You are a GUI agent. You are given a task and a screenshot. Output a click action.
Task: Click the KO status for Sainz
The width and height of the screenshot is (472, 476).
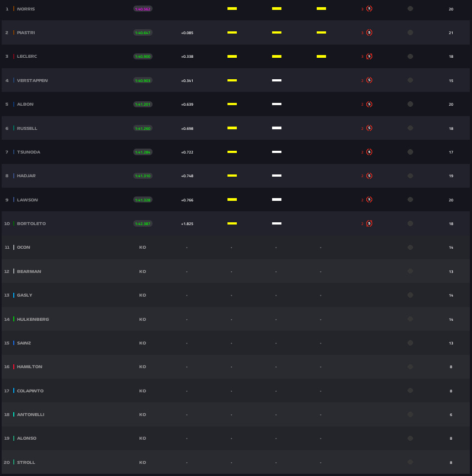pos(143,343)
